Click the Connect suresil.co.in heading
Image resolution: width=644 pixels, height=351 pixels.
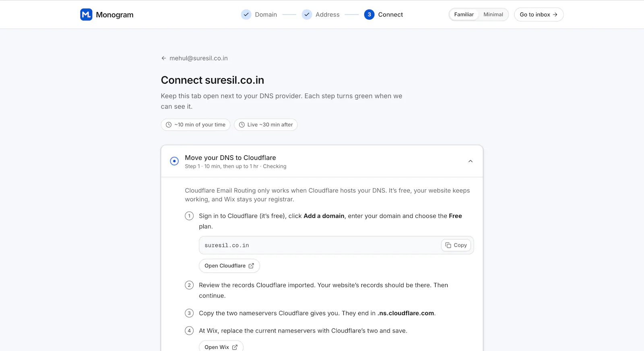click(x=213, y=80)
